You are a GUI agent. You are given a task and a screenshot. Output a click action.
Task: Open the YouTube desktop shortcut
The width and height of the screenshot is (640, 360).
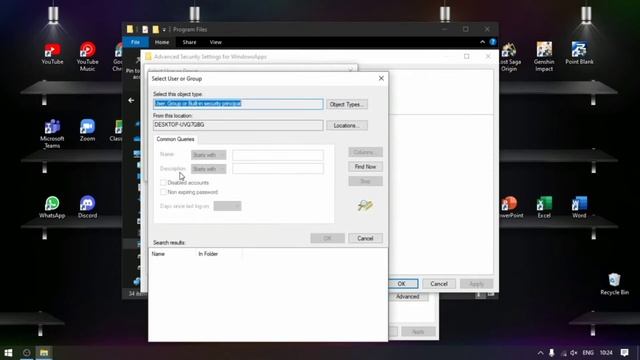52,53
